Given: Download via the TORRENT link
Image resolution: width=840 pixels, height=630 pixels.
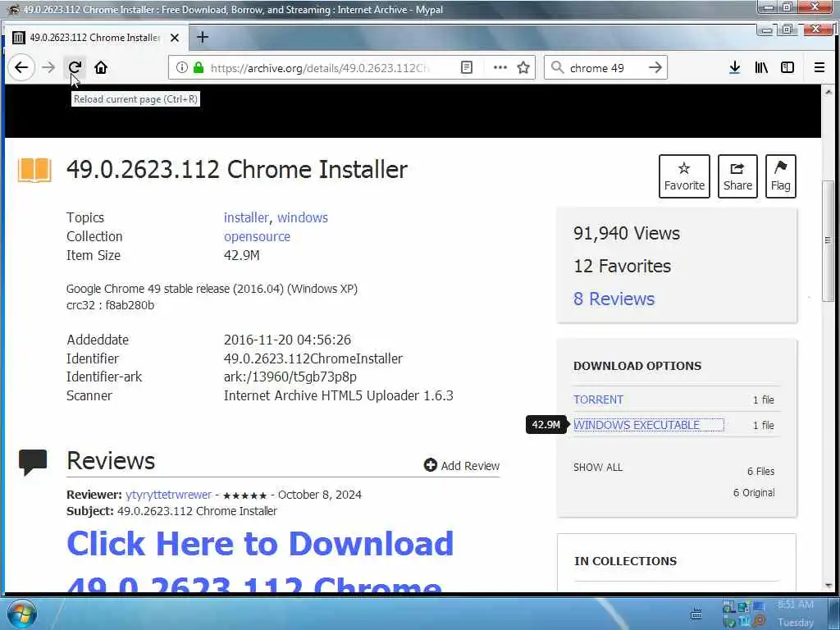Looking at the screenshot, I should pyautogui.click(x=598, y=399).
